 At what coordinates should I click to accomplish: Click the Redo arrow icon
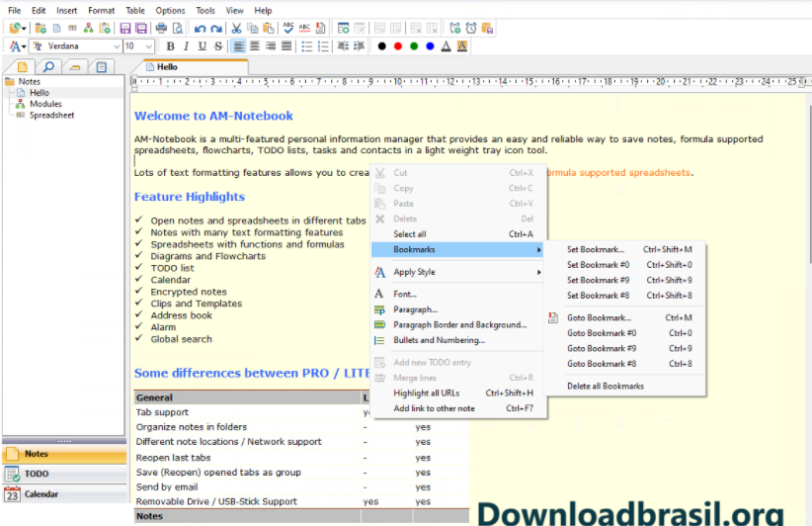pos(216,29)
